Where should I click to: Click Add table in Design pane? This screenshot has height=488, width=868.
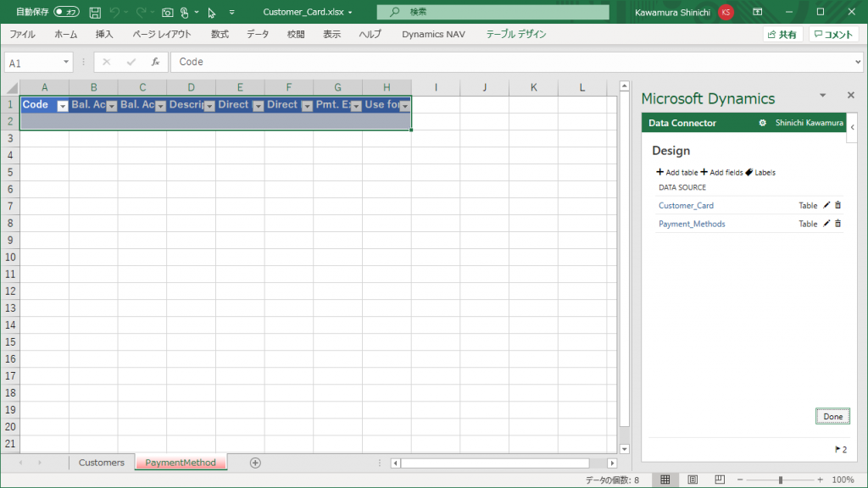(x=677, y=173)
